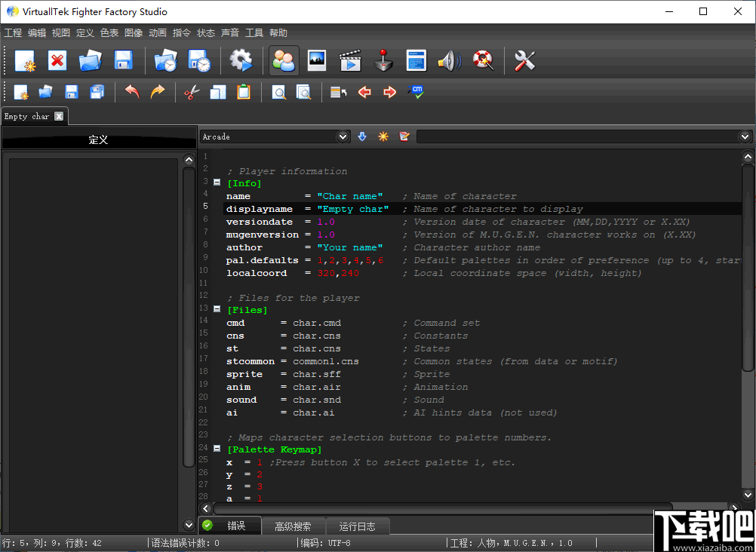Open the 动画 menu
Image resolution: width=756 pixels, height=552 pixels.
tap(158, 33)
